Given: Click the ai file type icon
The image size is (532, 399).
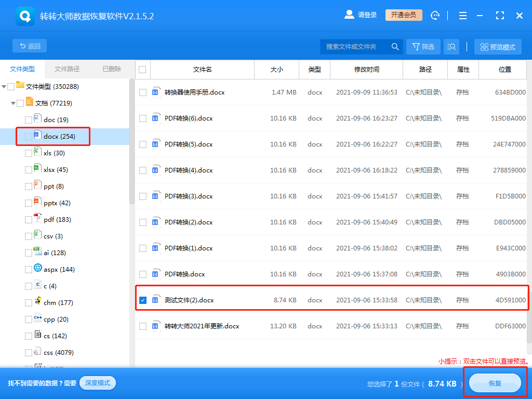Looking at the screenshot, I should [37, 251].
